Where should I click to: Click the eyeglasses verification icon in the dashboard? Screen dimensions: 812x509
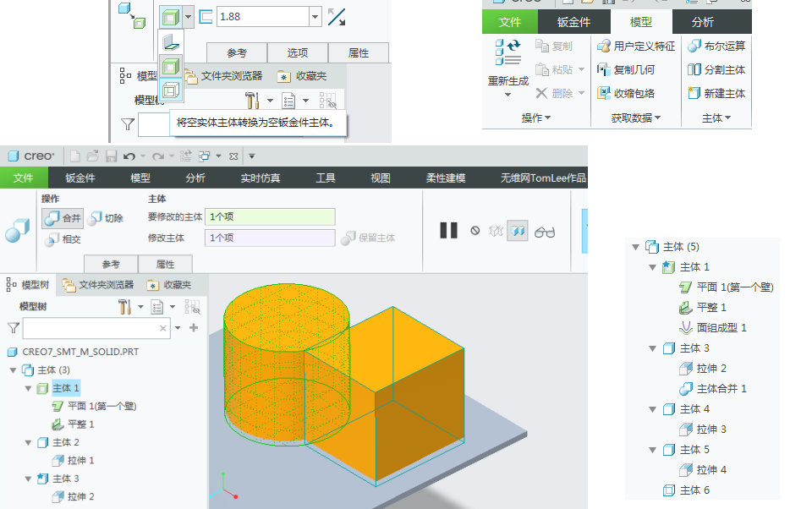[543, 230]
